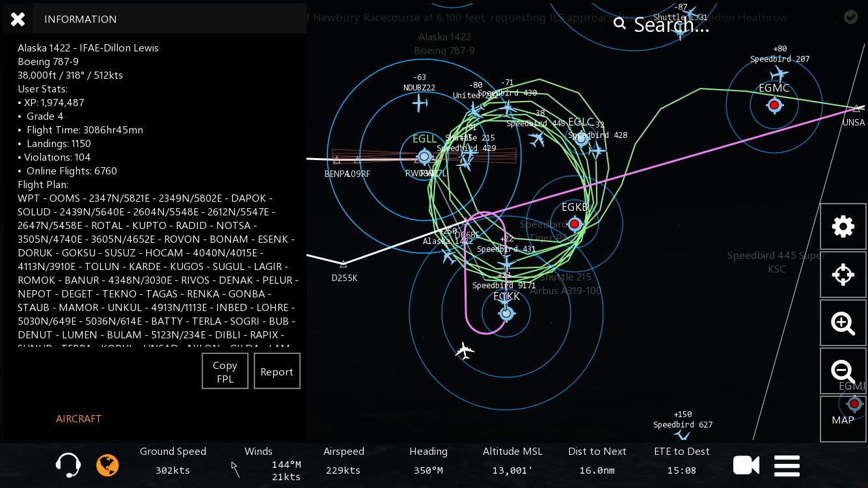Click the D255K waypoint triangle
868x488 pixels.
(x=343, y=264)
